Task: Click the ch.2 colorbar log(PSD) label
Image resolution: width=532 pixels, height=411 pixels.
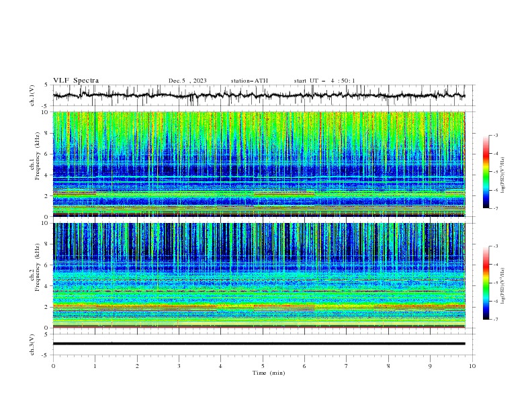Action: pyautogui.click(x=503, y=286)
